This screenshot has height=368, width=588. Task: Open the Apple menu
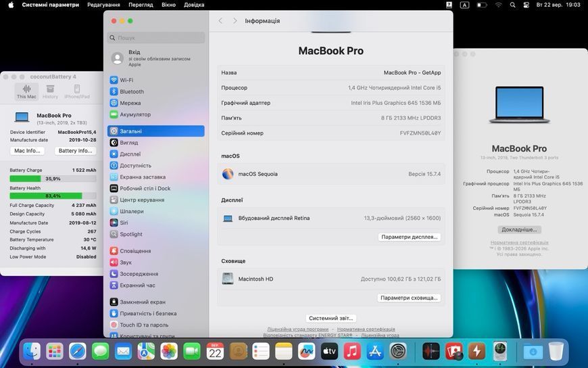pyautogui.click(x=11, y=5)
